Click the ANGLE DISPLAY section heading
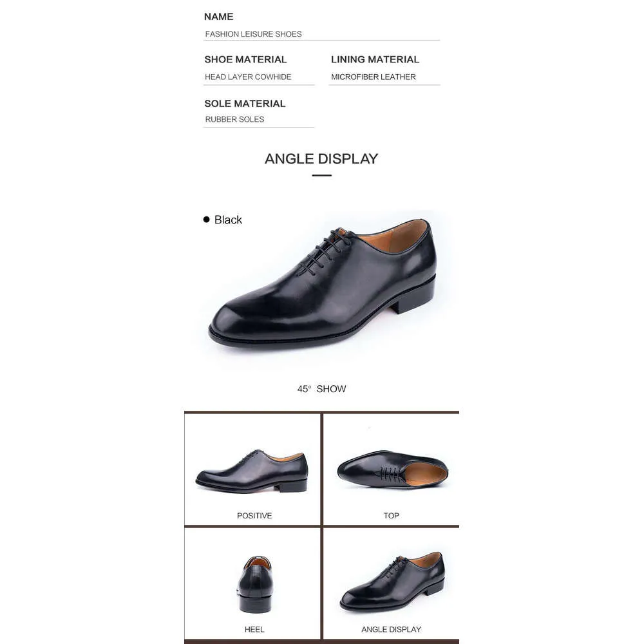The width and height of the screenshot is (644, 644). click(321, 158)
